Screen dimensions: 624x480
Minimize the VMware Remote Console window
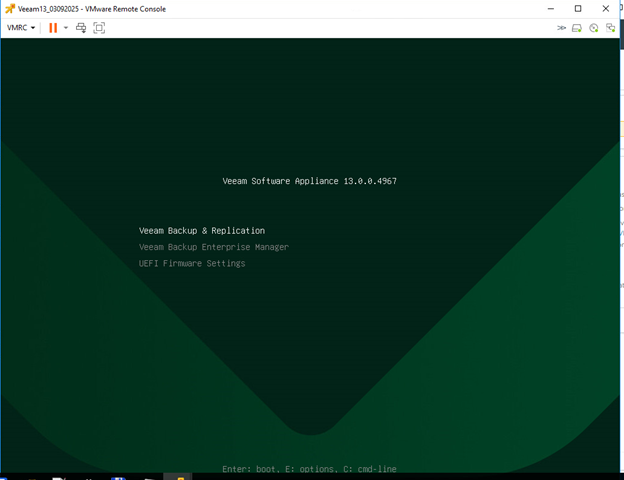(x=550, y=9)
